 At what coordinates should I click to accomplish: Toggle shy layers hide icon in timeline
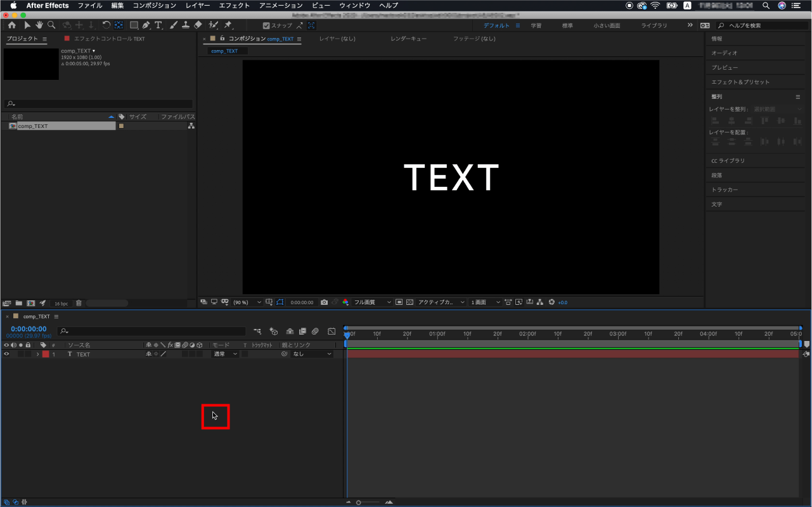click(x=290, y=331)
